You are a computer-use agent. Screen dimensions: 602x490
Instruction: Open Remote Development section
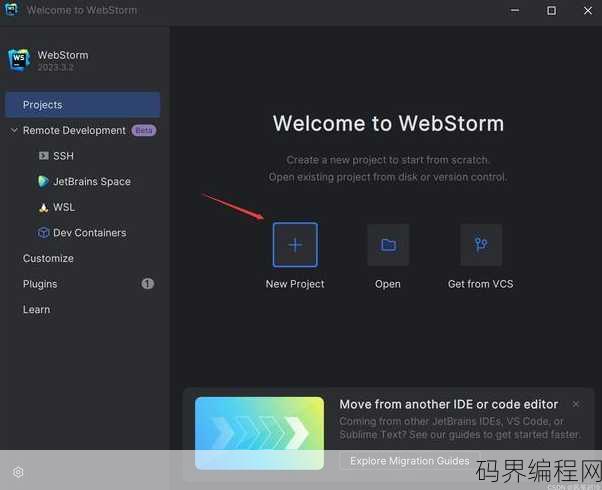[74, 131]
